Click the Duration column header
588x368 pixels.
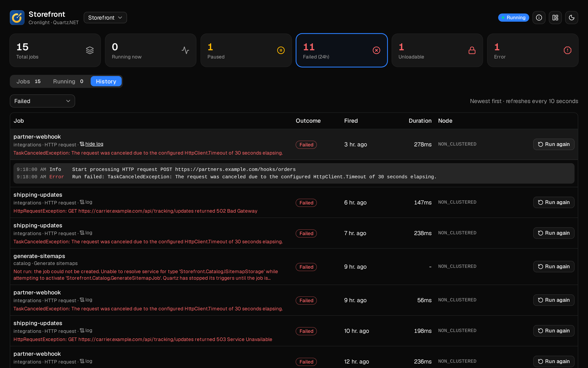[420, 121]
